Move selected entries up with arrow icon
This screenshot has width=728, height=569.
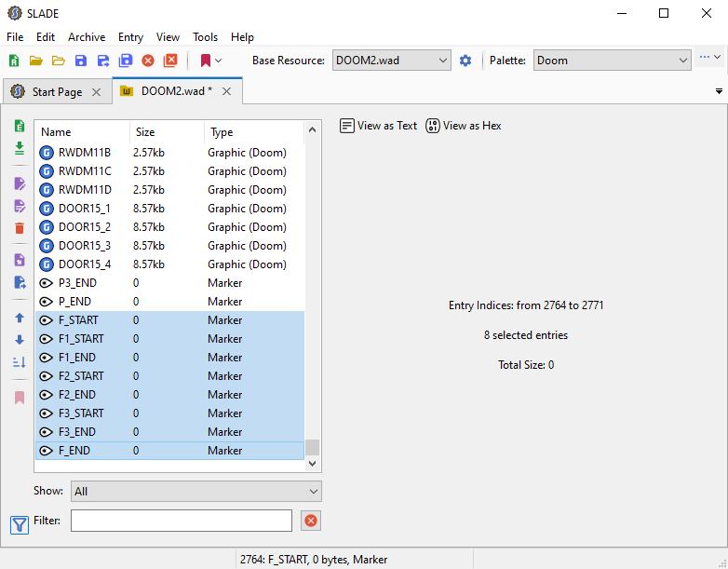click(x=20, y=318)
